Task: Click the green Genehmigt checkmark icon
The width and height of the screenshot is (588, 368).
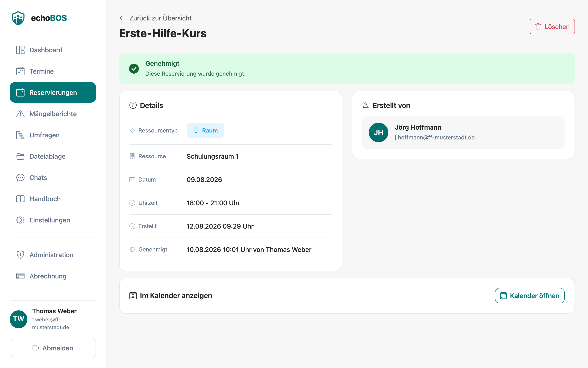Action: pyautogui.click(x=134, y=69)
